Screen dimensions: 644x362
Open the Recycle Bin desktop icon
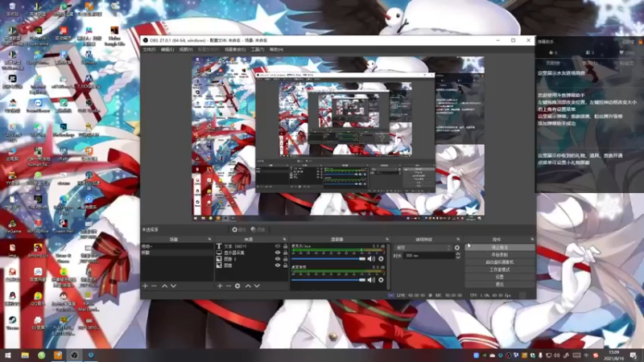12,9
